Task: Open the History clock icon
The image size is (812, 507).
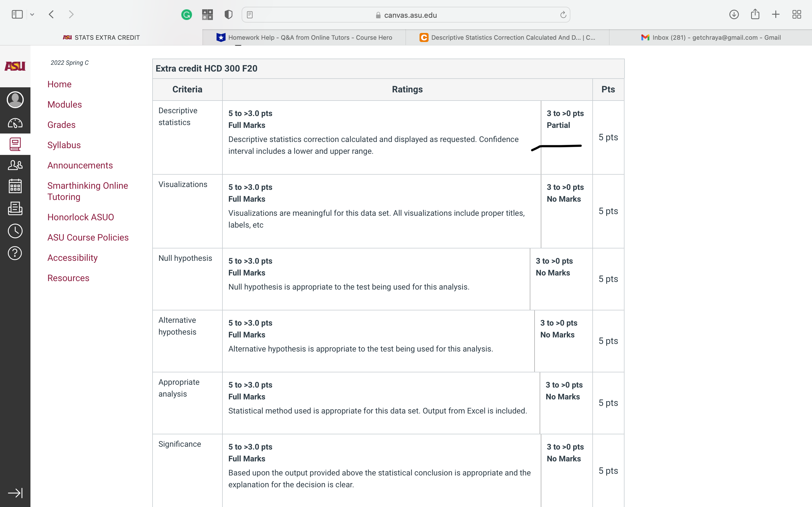Action: 15,231
